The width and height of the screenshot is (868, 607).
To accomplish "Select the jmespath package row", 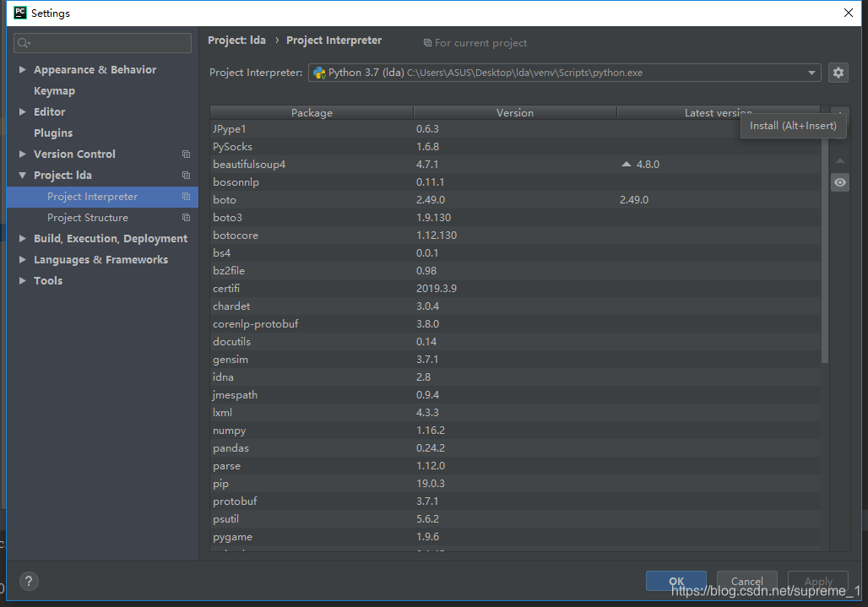I will 515,394.
